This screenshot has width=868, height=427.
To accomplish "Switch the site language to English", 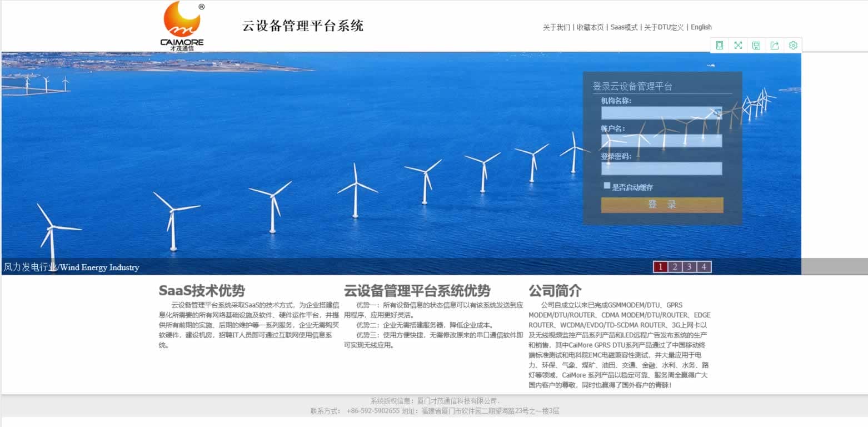I will click(701, 27).
